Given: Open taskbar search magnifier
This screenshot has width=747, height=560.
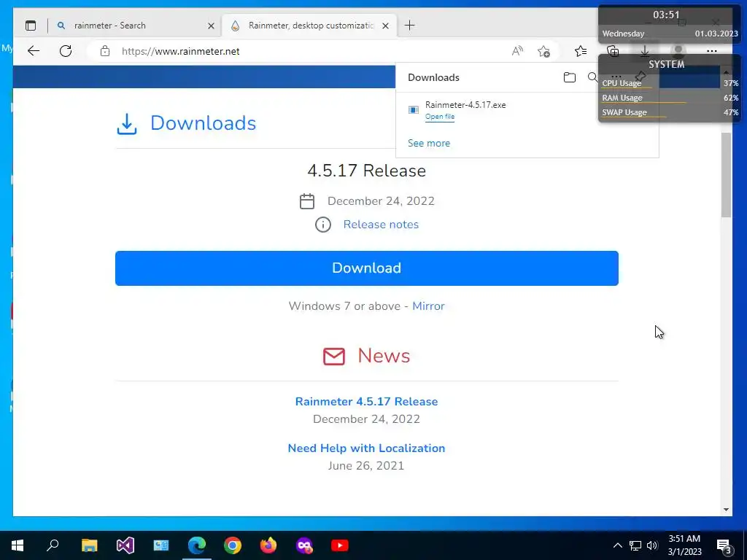Looking at the screenshot, I should (53, 545).
